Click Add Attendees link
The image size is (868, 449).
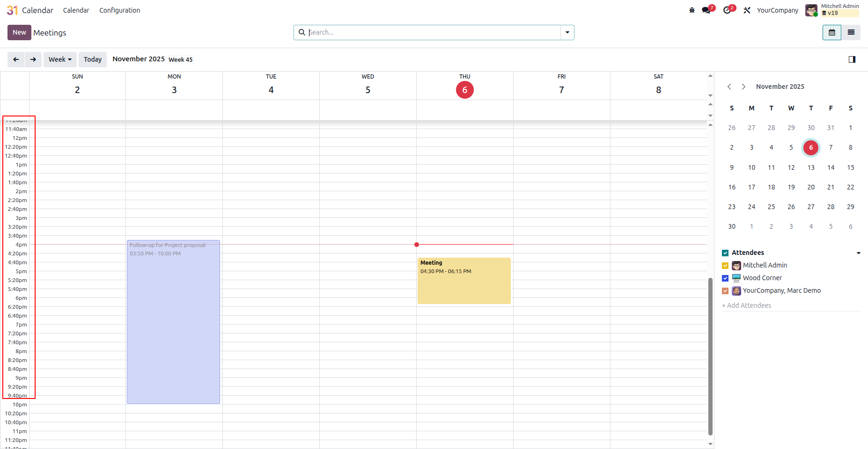(x=746, y=305)
